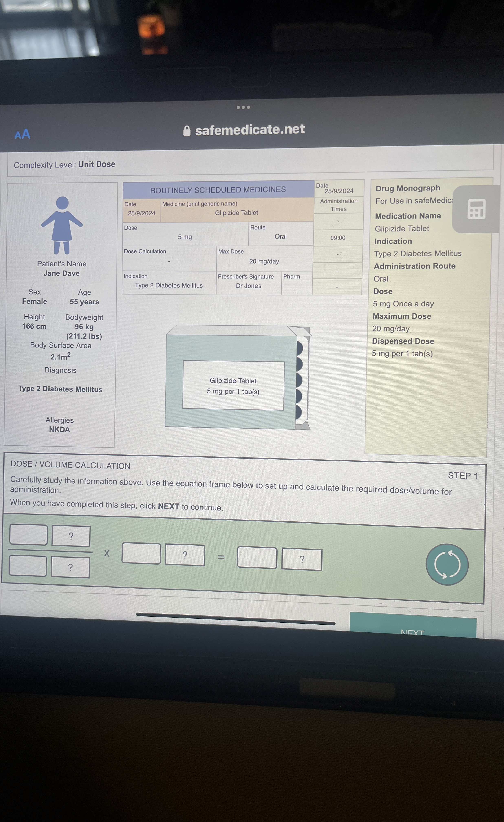Viewport: 504px width, 822px height.
Task: Tap the AA text size icon
Action: click(x=22, y=134)
